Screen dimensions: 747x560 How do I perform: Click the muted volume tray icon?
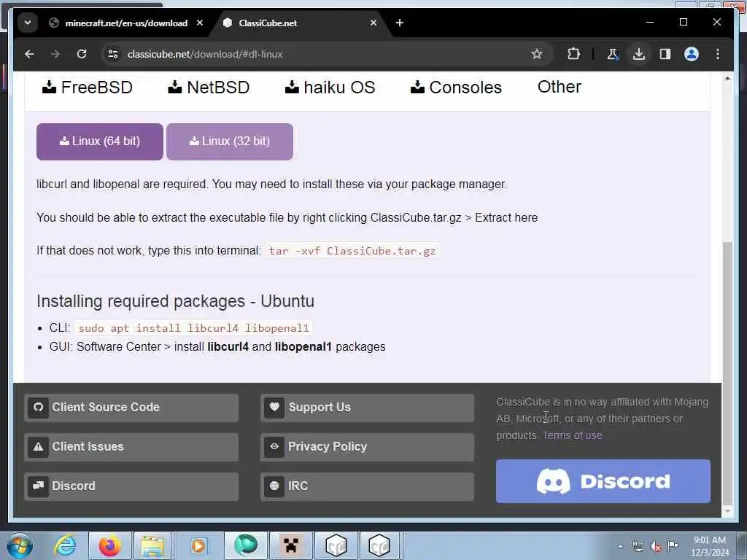tap(656, 546)
